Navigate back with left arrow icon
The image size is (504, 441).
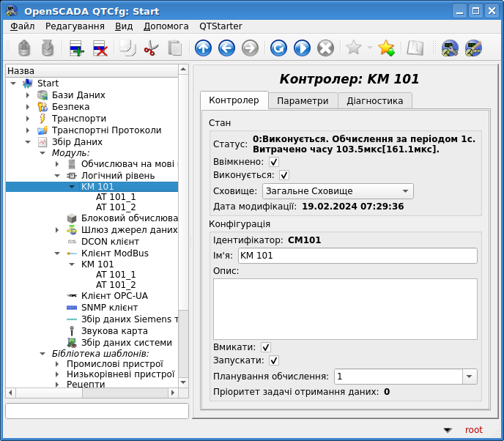[226, 48]
